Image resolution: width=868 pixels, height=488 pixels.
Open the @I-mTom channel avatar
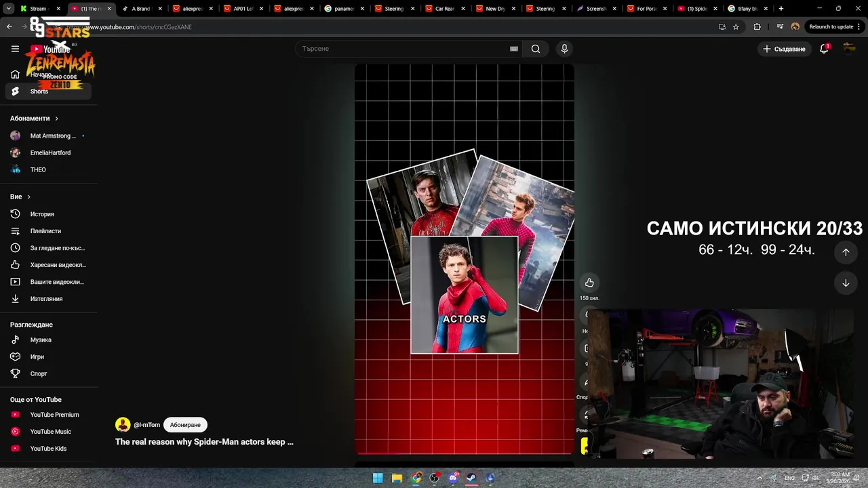coord(123,425)
